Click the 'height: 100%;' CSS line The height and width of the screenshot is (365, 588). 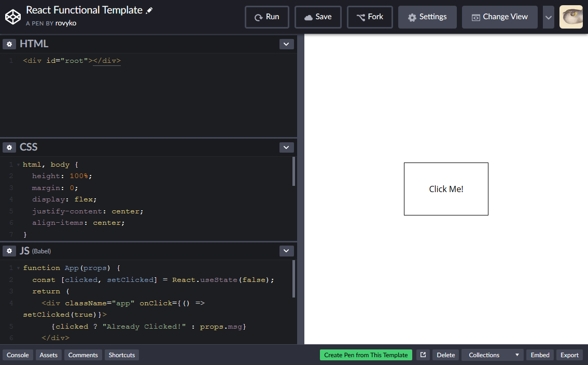[x=62, y=175]
